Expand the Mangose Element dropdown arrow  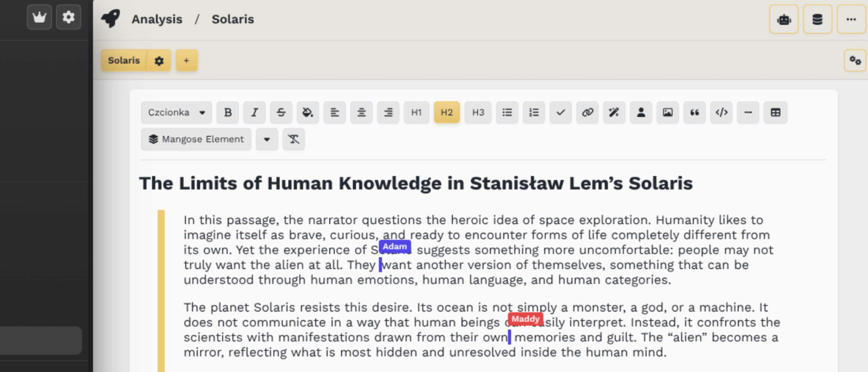pos(267,139)
